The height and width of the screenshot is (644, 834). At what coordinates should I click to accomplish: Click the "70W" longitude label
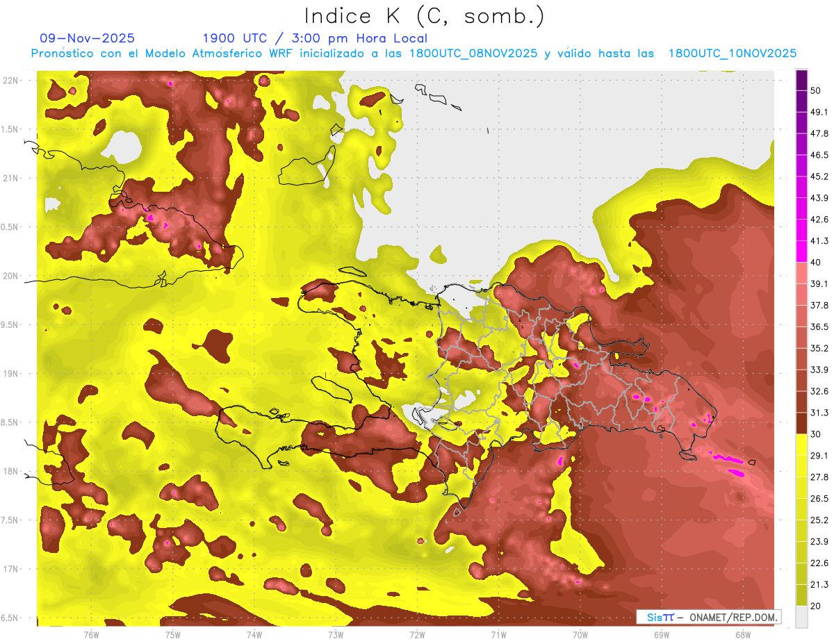click(580, 634)
